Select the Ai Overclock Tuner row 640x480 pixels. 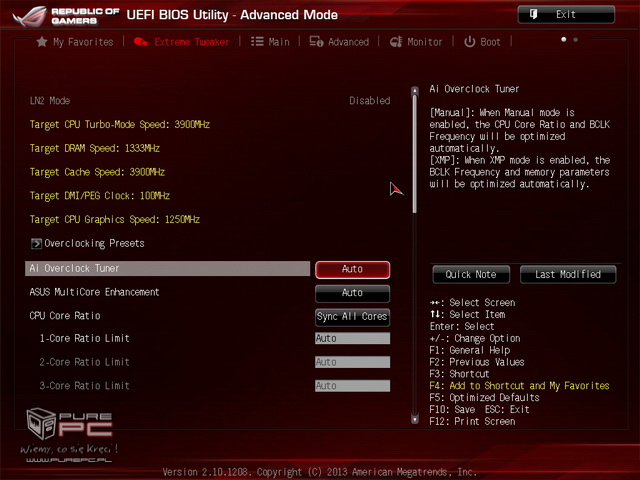[167, 269]
